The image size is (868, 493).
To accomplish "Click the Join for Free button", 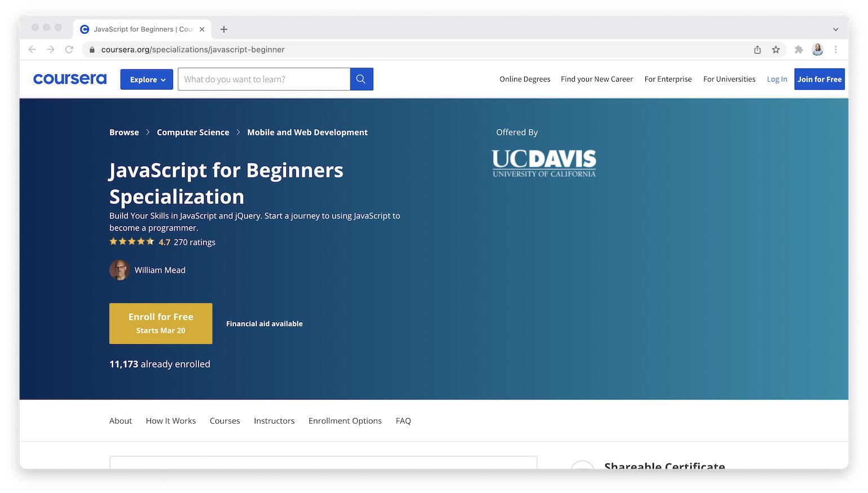I will [x=819, y=79].
